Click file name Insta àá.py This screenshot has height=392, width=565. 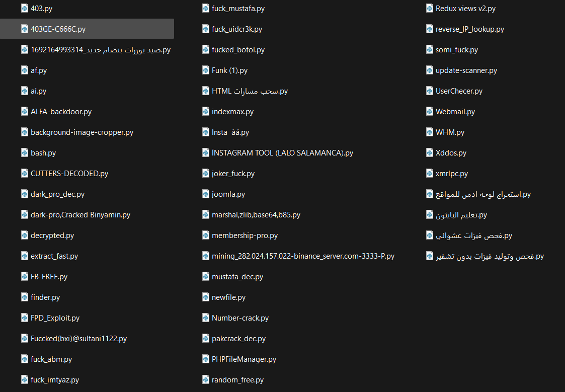230,132
